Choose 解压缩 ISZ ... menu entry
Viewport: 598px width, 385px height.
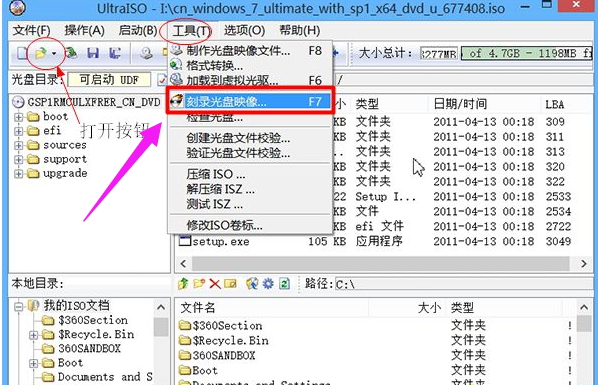click(250, 189)
